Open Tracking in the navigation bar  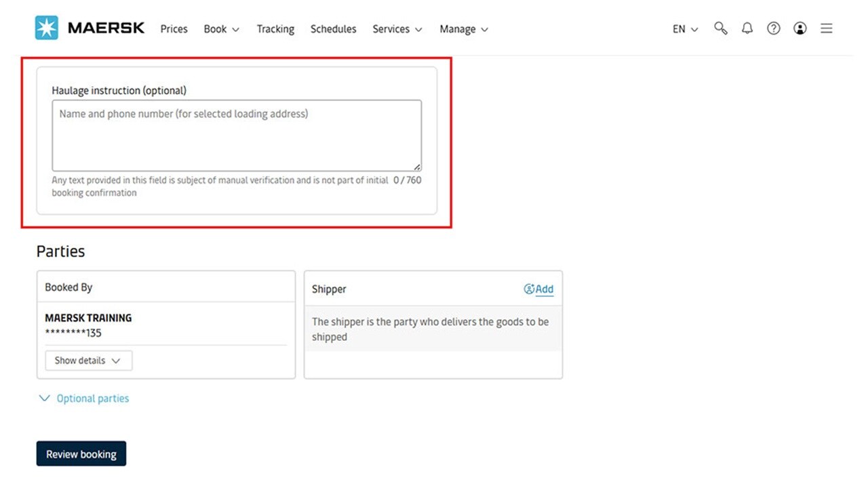pyautogui.click(x=275, y=29)
